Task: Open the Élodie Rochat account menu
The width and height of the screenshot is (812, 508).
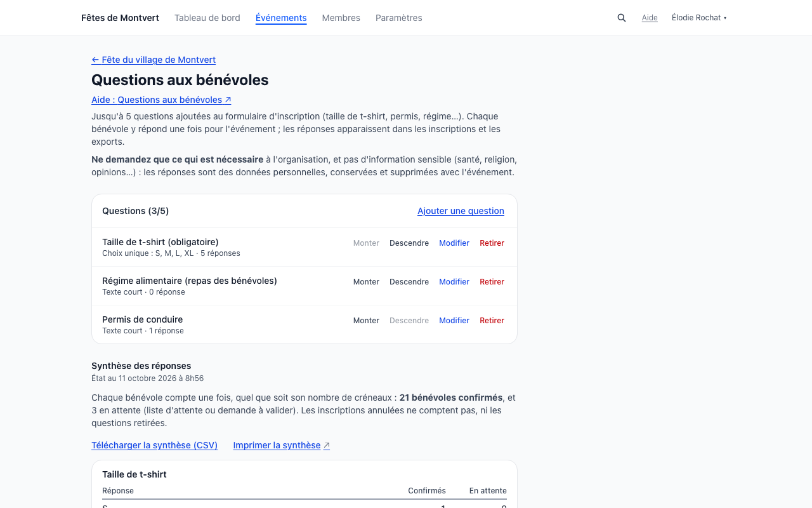Action: [x=699, y=18]
